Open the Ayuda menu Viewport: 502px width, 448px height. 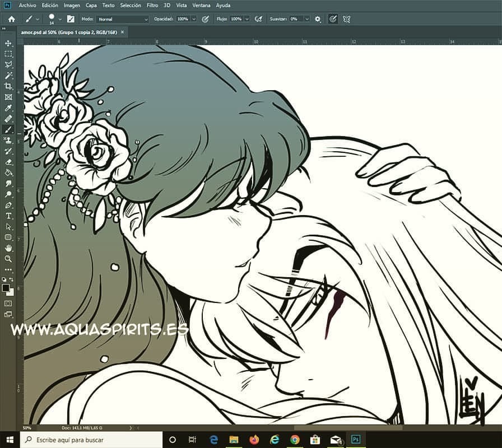click(223, 6)
